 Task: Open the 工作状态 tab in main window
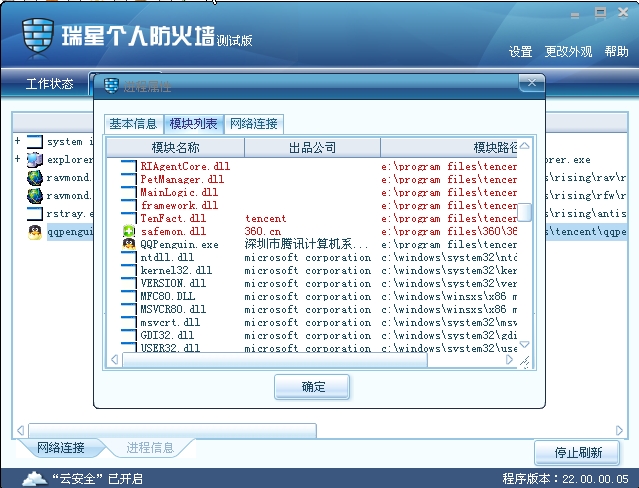click(49, 84)
